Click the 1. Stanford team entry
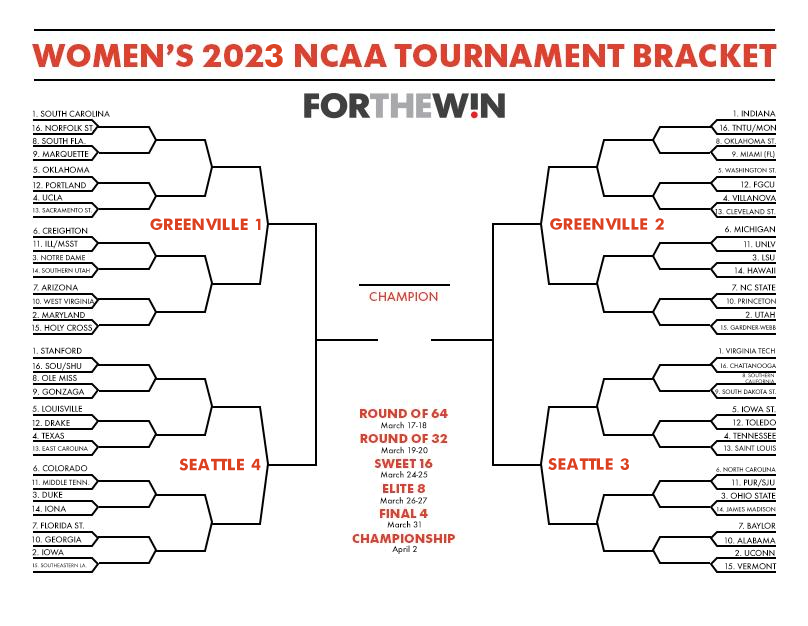This screenshot has width=808, height=626. coord(57,351)
